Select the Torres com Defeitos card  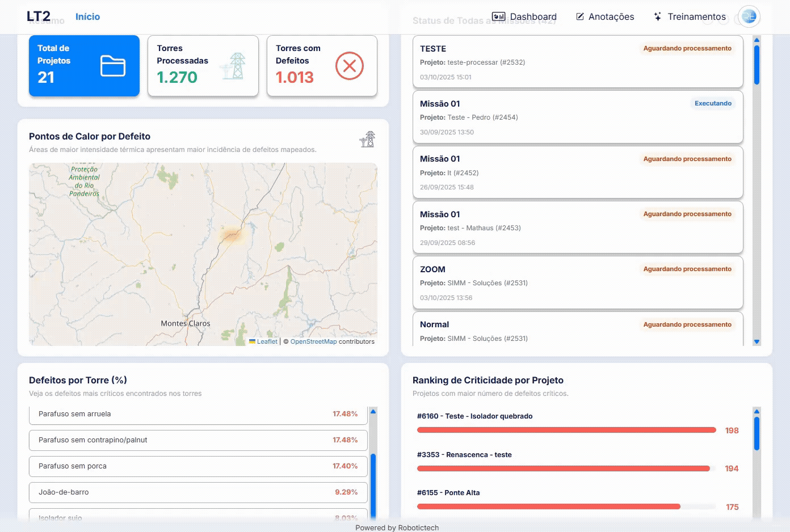pyautogui.click(x=322, y=66)
